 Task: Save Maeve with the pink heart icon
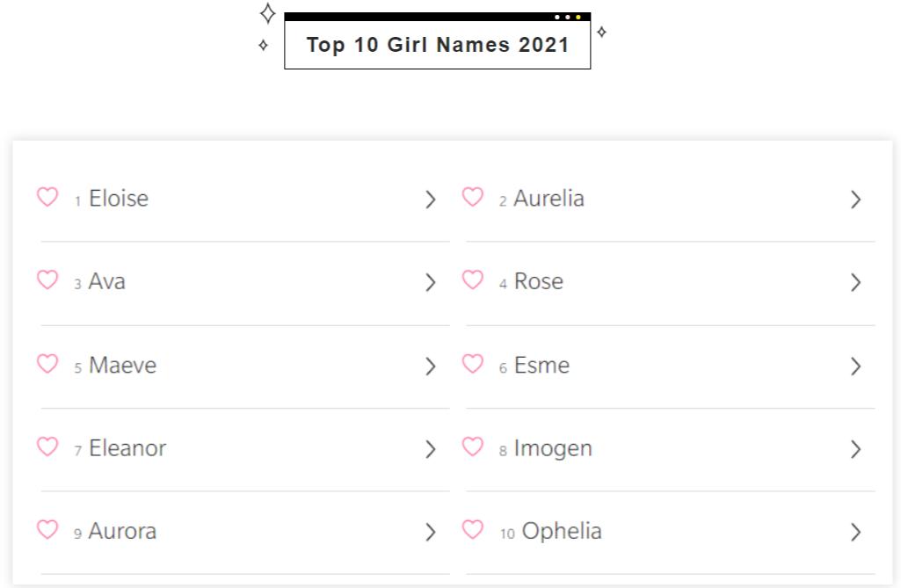(x=47, y=364)
